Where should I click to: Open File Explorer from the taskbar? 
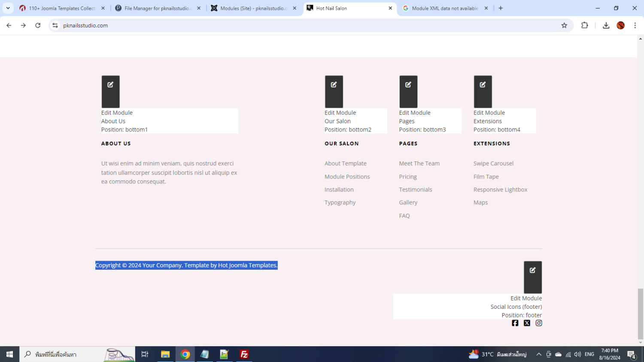165,354
